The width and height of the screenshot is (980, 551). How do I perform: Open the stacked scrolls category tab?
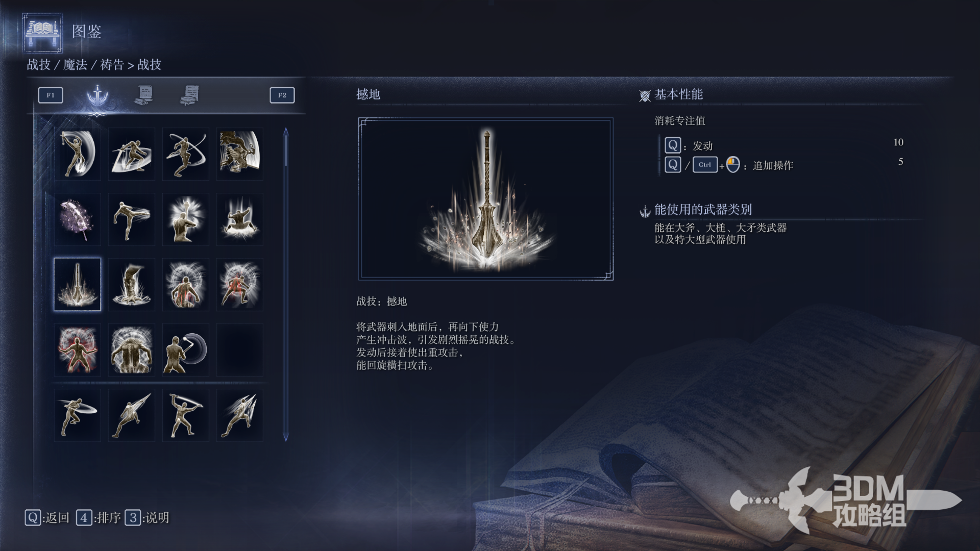pos(189,95)
